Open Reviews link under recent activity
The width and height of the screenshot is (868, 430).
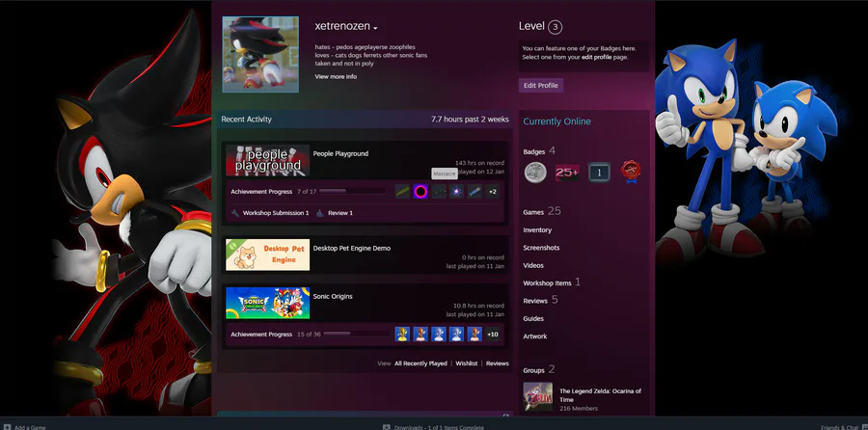[x=497, y=363]
